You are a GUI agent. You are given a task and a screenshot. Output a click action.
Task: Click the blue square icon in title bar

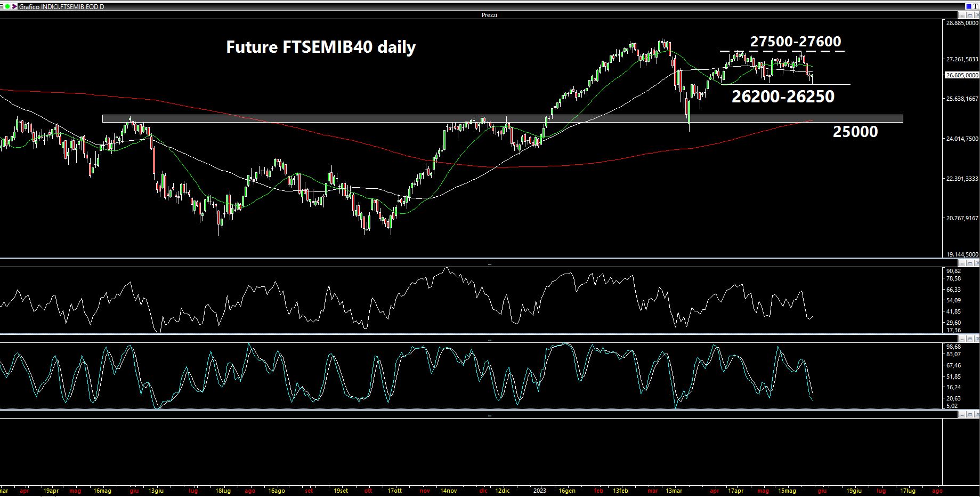[969, 6]
